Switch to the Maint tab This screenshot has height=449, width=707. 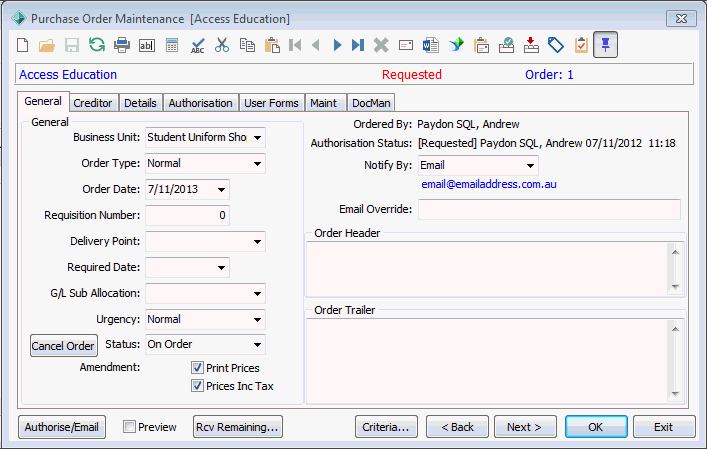coord(324,103)
